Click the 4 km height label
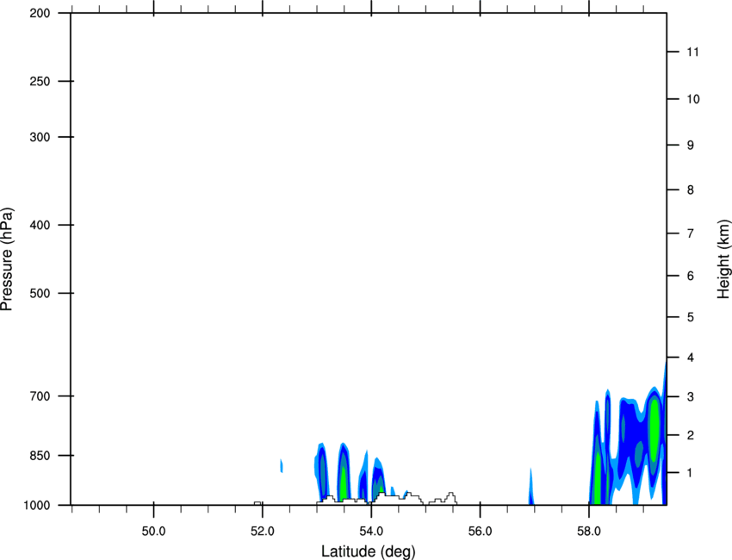The width and height of the screenshot is (732, 560). [x=691, y=358]
